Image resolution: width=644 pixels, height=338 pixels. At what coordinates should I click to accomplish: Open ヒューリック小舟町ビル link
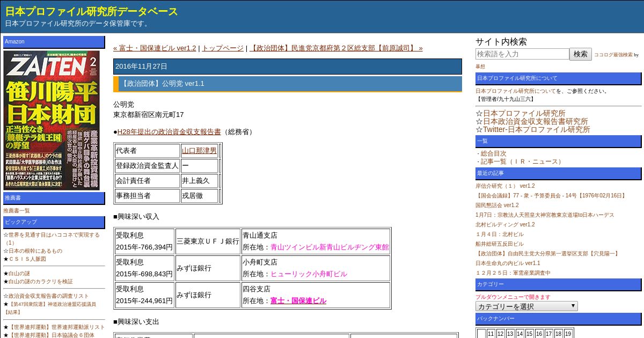pos(309,274)
